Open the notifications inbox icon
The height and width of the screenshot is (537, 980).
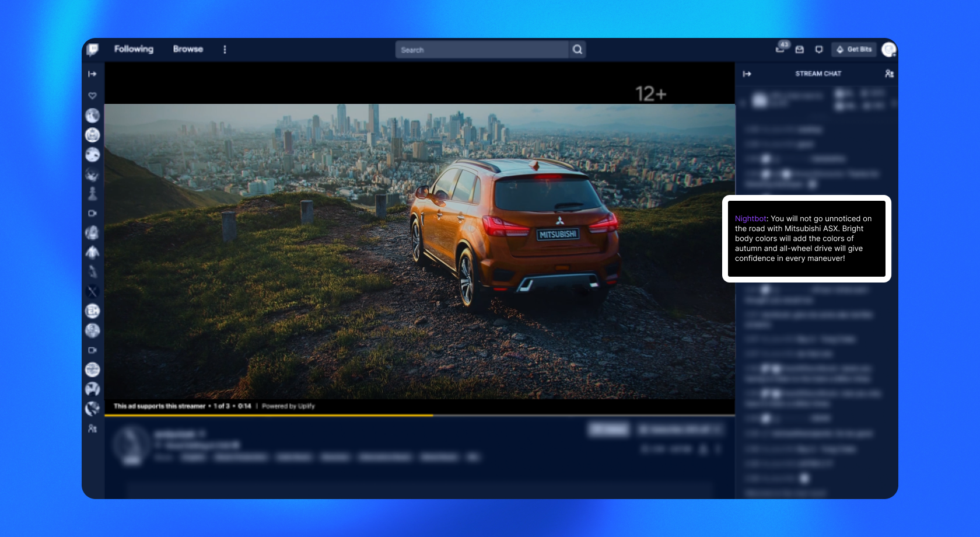800,50
